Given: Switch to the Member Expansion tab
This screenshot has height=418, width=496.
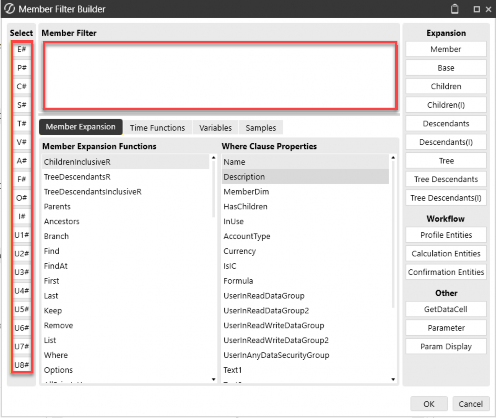Looking at the screenshot, I should (81, 127).
